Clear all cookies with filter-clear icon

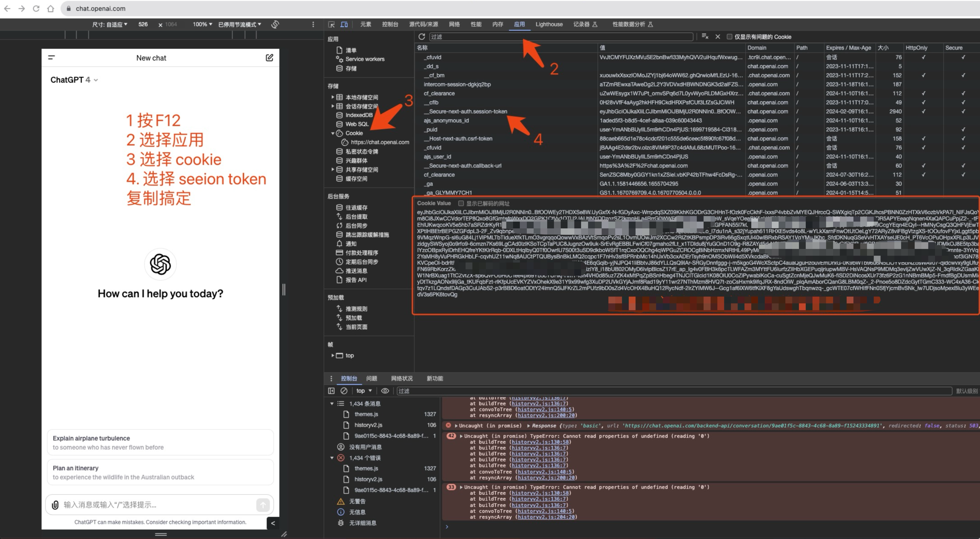(705, 37)
